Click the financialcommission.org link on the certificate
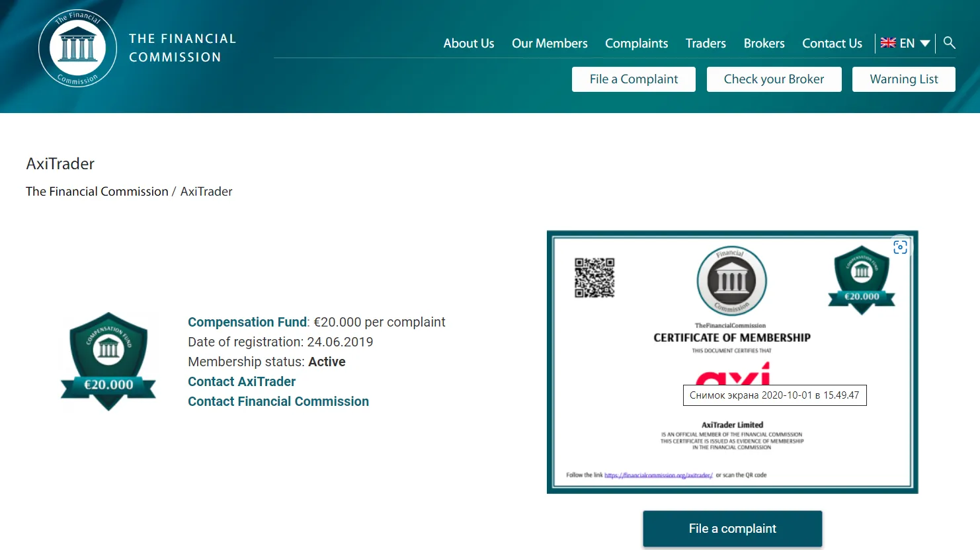980x550 pixels. (x=659, y=475)
